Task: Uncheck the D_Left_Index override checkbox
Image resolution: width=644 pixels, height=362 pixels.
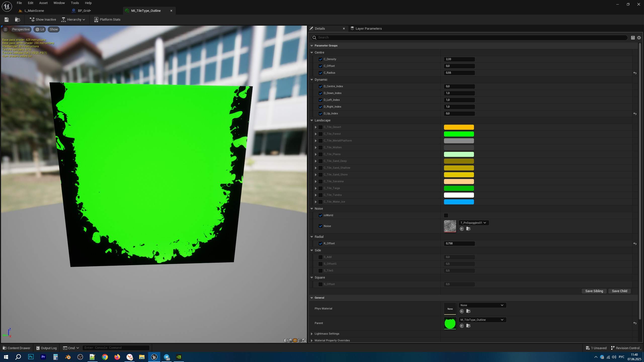Action: pyautogui.click(x=320, y=100)
